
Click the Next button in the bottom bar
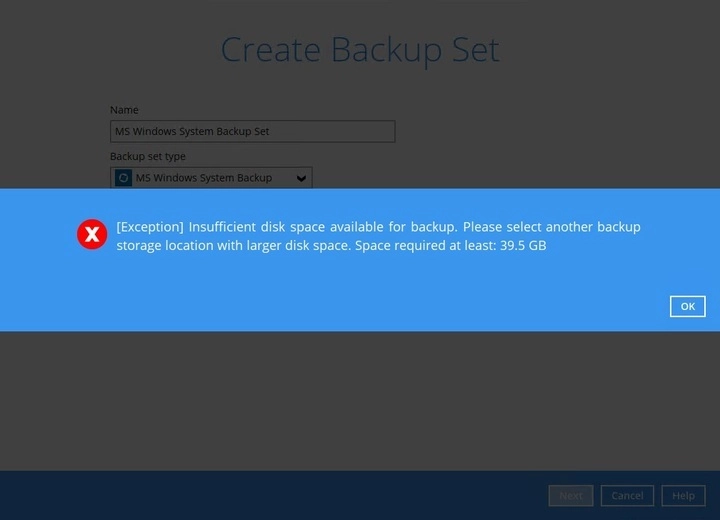(571, 496)
